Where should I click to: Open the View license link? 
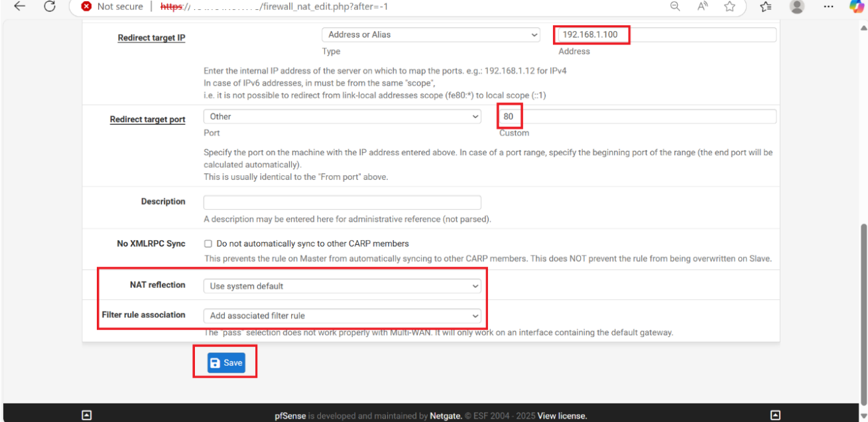pyautogui.click(x=562, y=416)
